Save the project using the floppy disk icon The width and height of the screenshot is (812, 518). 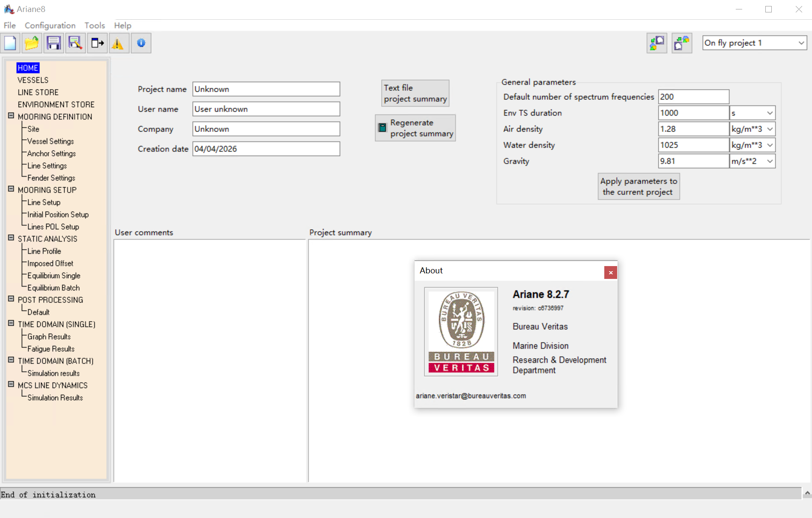[x=54, y=43]
